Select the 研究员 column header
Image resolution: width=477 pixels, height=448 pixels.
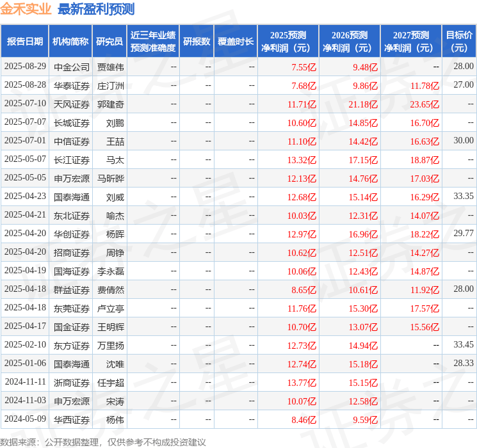(x=109, y=42)
